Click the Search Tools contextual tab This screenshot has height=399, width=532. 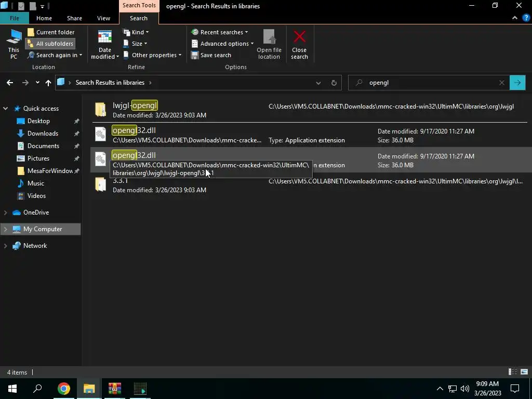pos(139,6)
